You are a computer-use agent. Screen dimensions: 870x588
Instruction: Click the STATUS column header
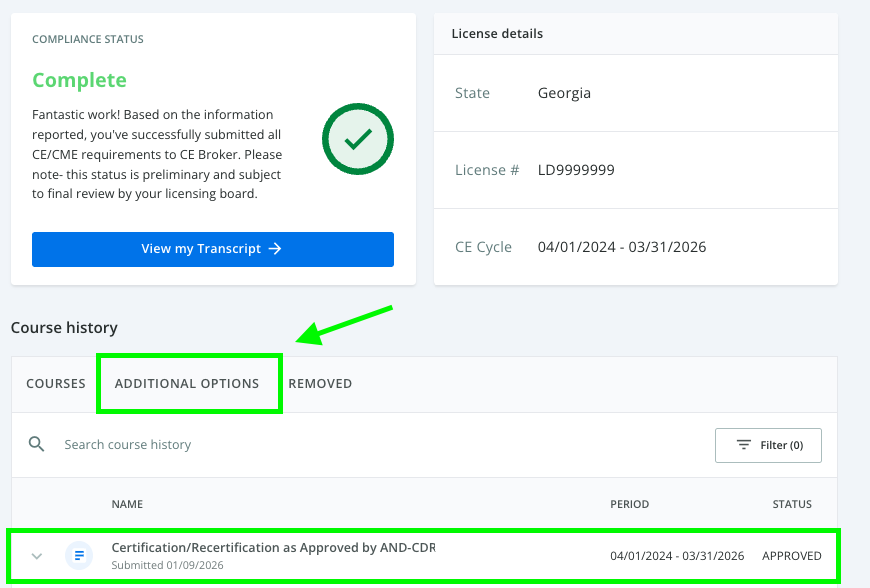[x=791, y=504]
